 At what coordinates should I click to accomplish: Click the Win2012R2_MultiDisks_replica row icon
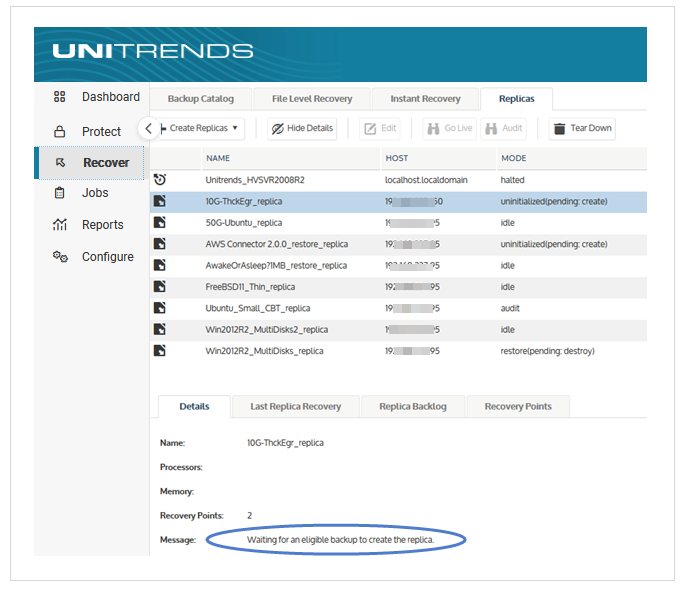click(160, 351)
